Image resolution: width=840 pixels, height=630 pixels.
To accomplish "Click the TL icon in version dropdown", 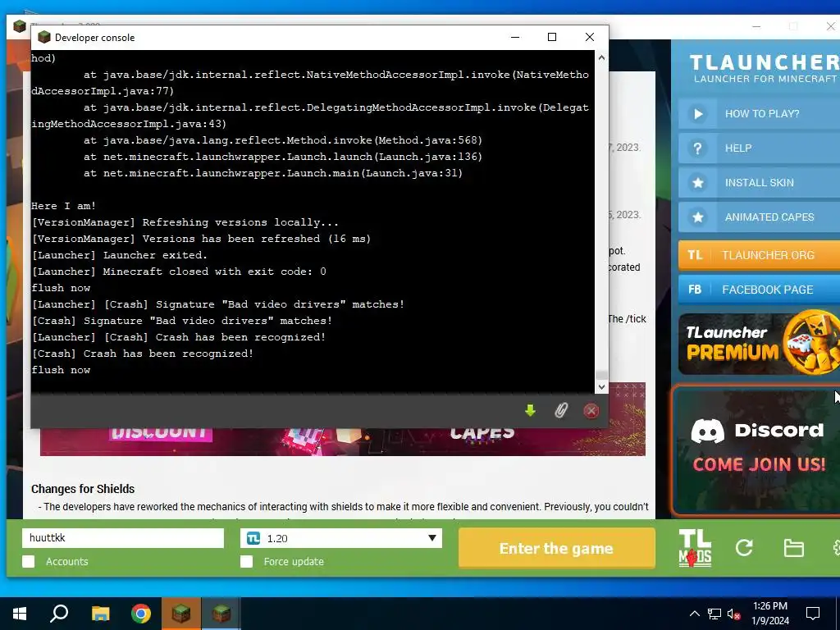I will click(253, 538).
